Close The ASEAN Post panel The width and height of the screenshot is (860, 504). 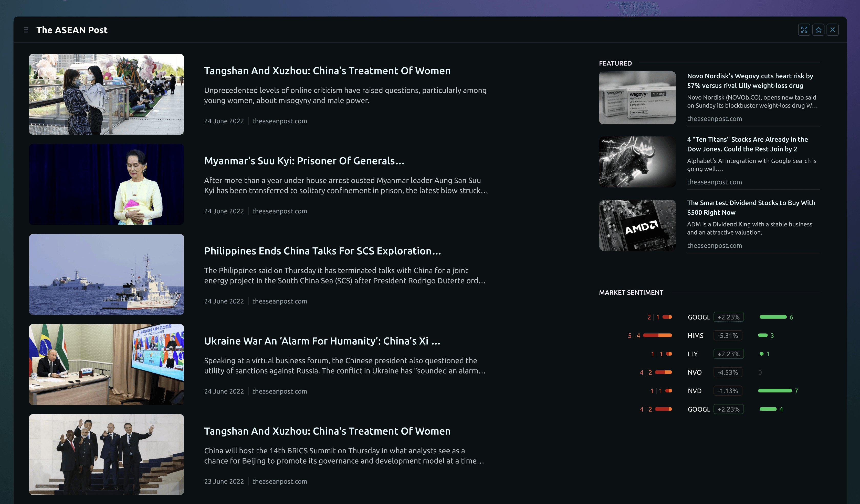(833, 30)
